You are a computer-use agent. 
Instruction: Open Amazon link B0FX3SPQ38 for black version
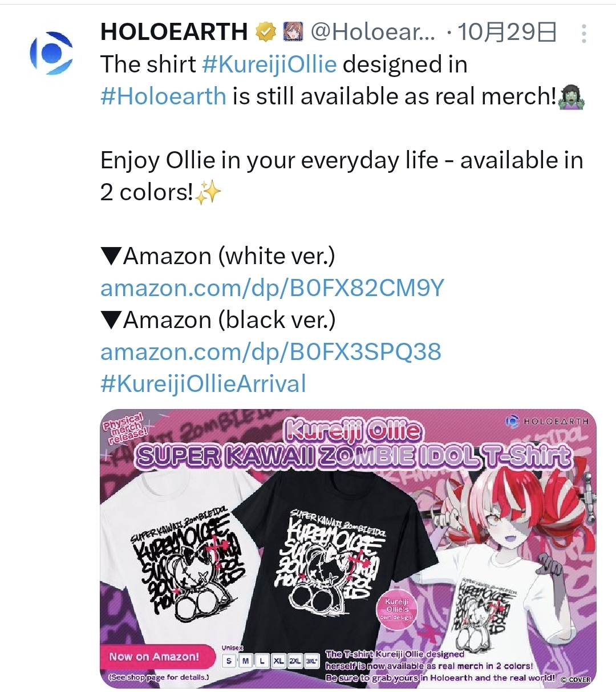tap(271, 352)
